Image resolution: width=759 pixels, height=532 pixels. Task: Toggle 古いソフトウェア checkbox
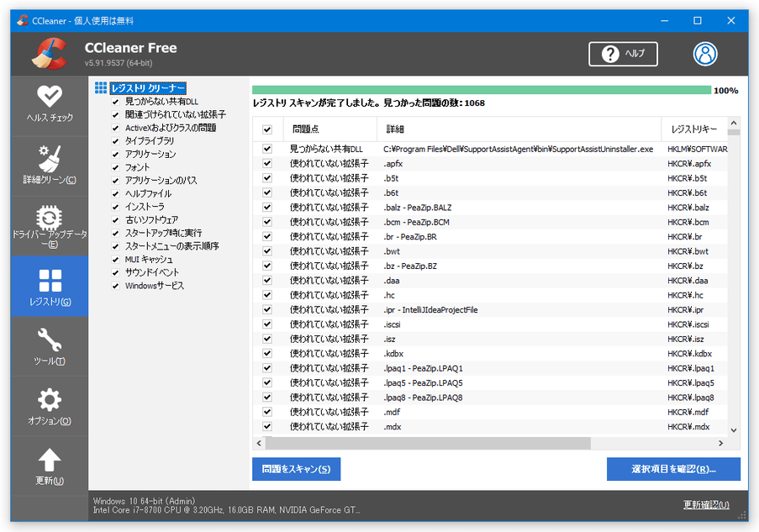pos(115,219)
